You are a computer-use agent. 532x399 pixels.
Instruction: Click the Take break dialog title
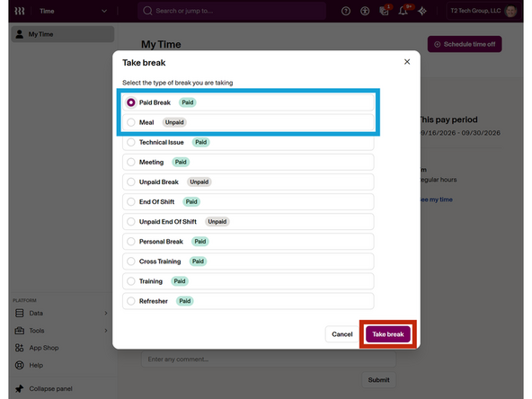pos(144,63)
